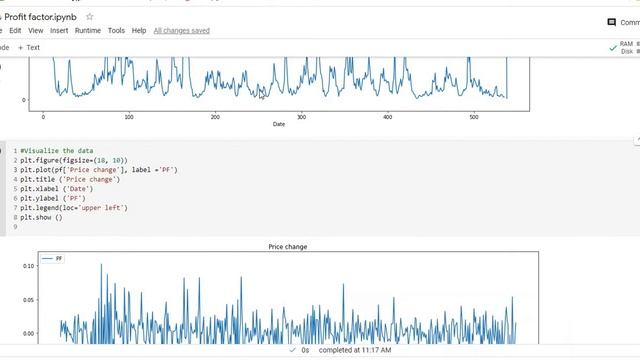
Task: Open the Edit menu
Action: (15, 31)
